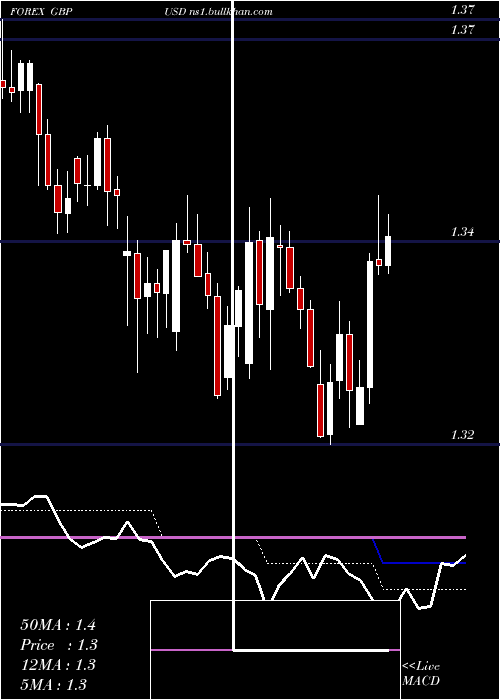Click the <<Live MACD label

click(x=421, y=673)
